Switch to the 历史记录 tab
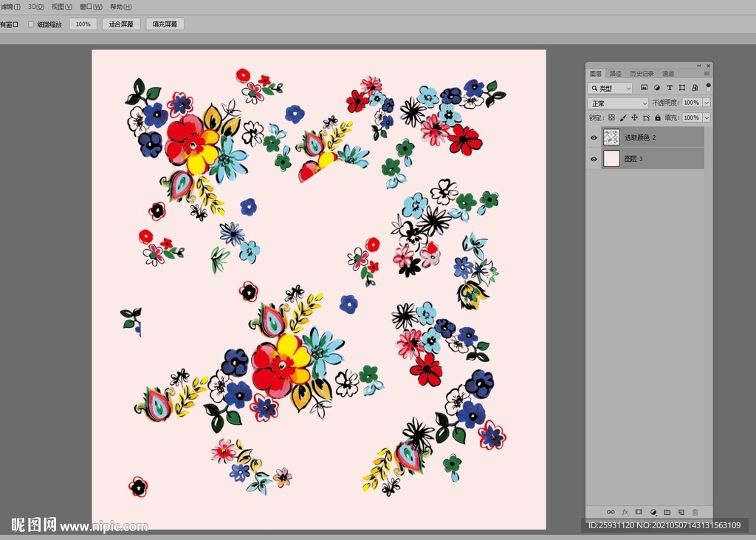The height and width of the screenshot is (540, 756). pos(643,74)
